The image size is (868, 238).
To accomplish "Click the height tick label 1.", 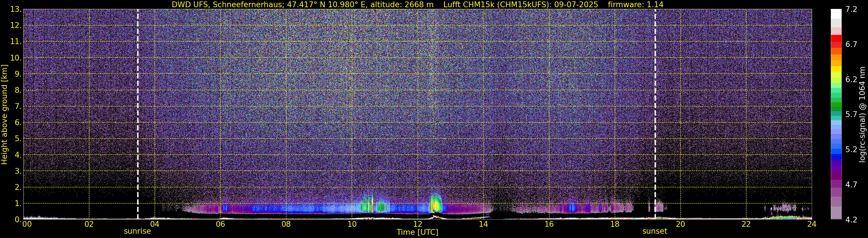I will (18, 204).
